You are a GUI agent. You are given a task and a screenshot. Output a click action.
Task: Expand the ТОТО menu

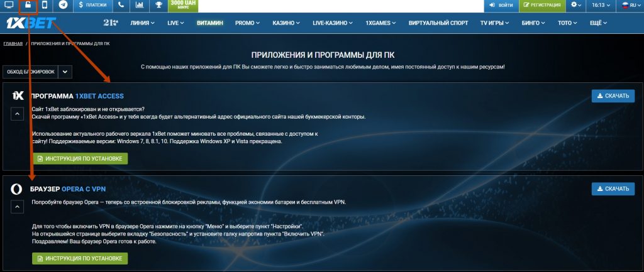[568, 23]
